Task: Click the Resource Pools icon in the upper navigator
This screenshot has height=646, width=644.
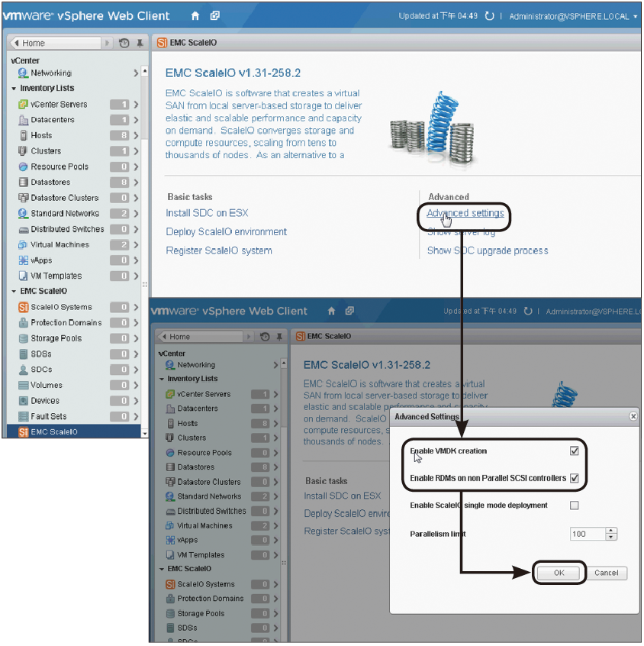Action: (x=23, y=167)
